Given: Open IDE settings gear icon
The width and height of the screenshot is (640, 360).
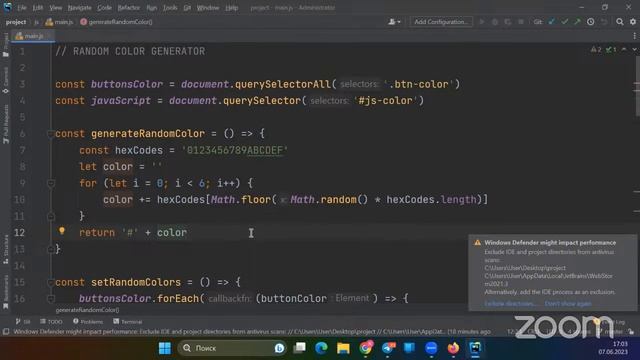Looking at the screenshot, I should 633,22.
